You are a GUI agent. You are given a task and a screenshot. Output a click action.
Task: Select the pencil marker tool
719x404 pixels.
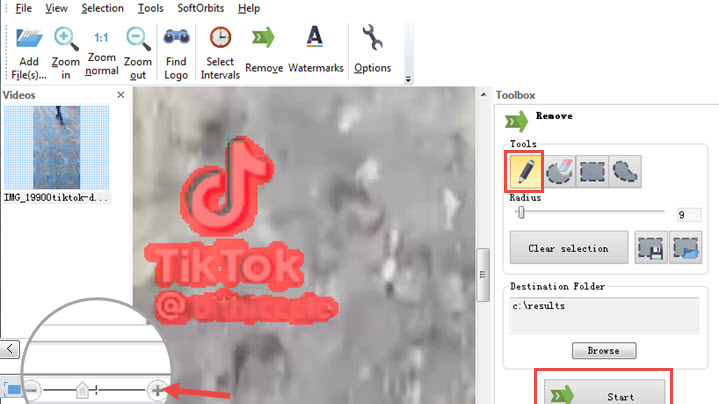[525, 171]
